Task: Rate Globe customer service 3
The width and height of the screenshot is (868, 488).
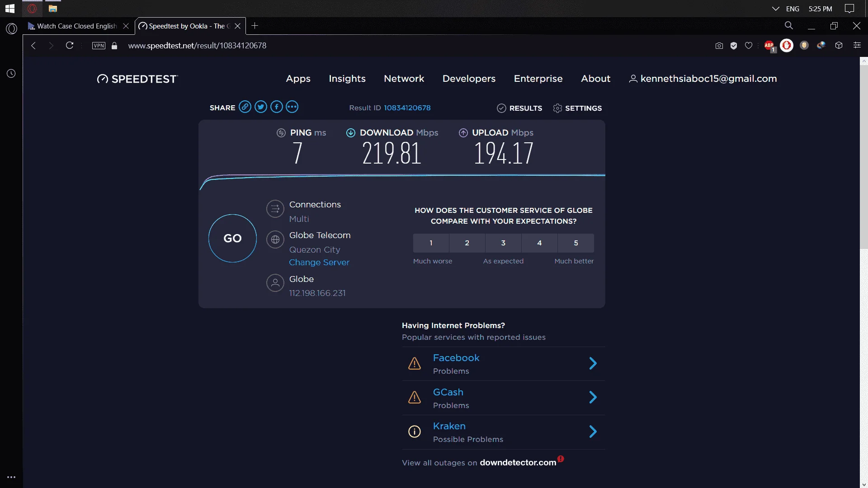Action: pos(503,243)
